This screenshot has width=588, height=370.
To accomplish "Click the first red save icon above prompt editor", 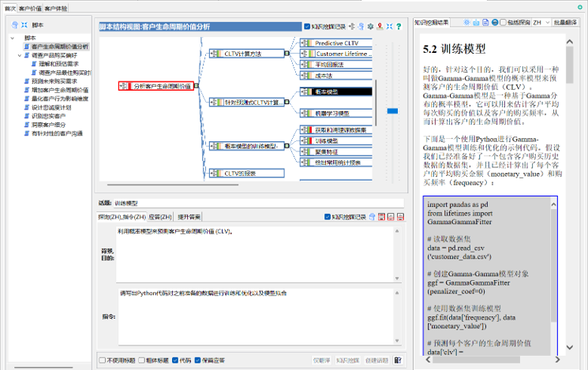I will pos(380,216).
